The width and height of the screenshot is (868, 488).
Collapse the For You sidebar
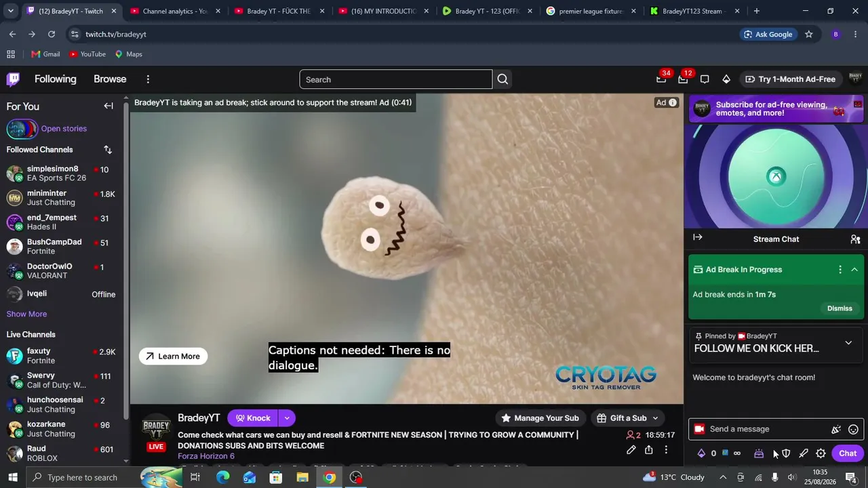click(108, 106)
